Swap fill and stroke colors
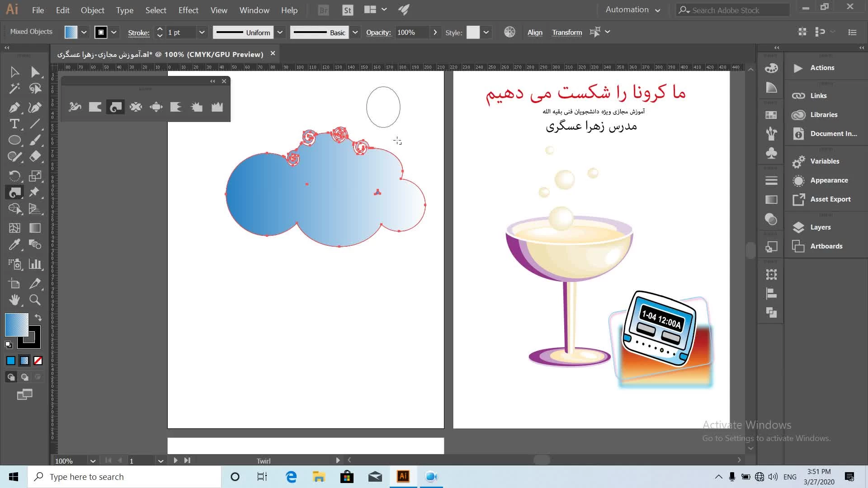Viewport: 868px width, 488px height. pos(38,318)
